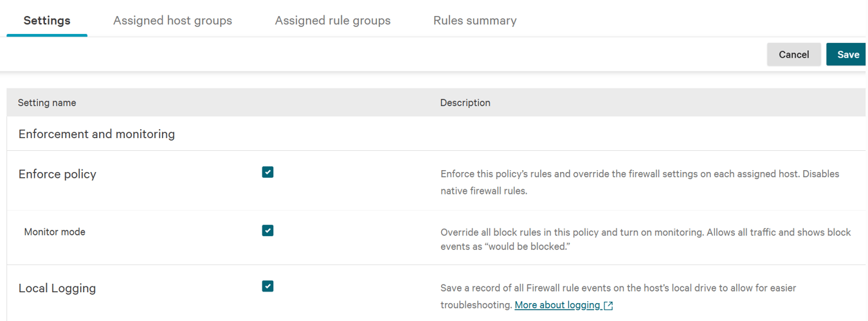The height and width of the screenshot is (321, 868).
Task: Click the Monitor mode description text
Action: point(646,239)
